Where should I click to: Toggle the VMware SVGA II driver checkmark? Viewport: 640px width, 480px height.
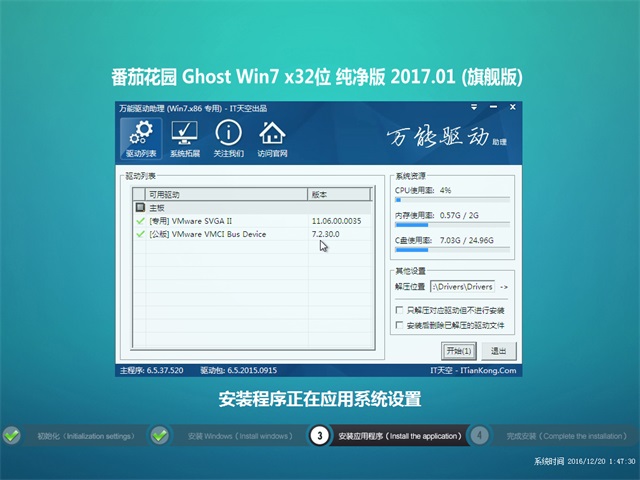click(140, 221)
